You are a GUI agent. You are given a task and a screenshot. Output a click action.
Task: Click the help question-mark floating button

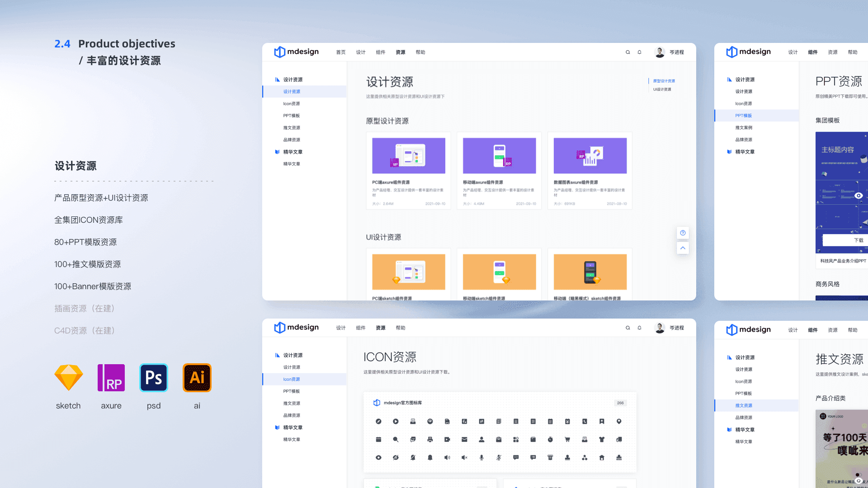coord(683,233)
